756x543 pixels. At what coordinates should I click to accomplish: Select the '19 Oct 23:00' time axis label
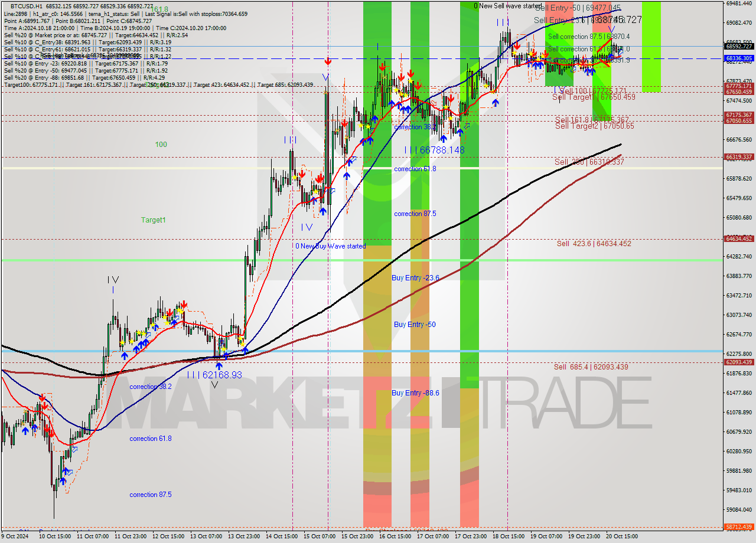coord(583,536)
